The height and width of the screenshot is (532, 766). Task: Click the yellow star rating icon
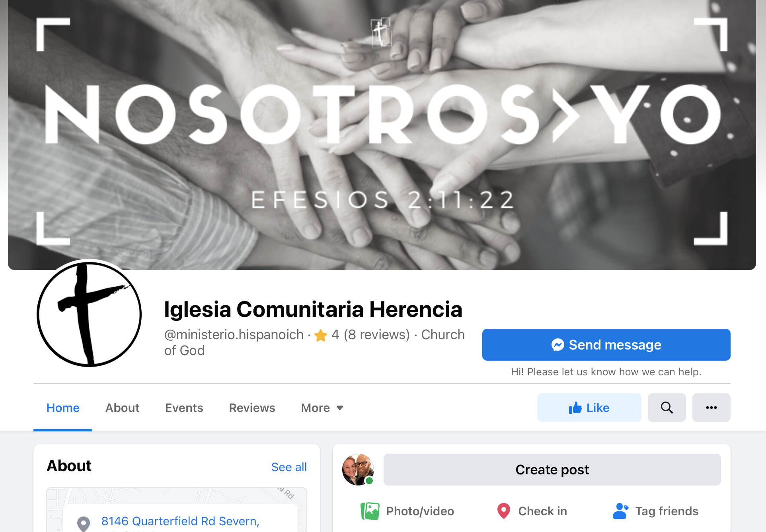(321, 335)
